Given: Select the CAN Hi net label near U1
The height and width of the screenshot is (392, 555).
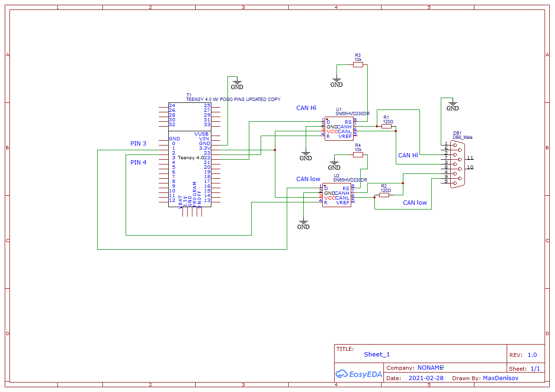Looking at the screenshot, I should (x=306, y=108).
